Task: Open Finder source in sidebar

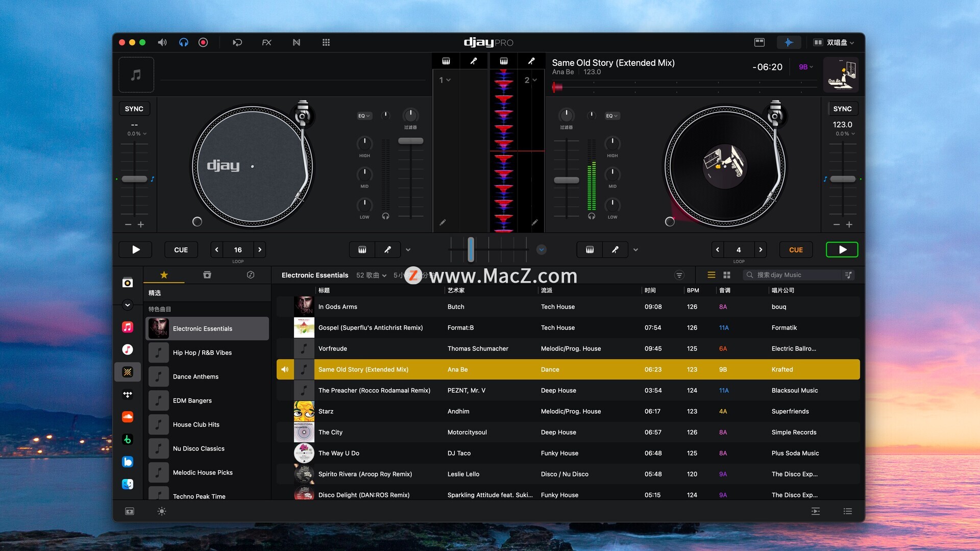Action: 128,484
